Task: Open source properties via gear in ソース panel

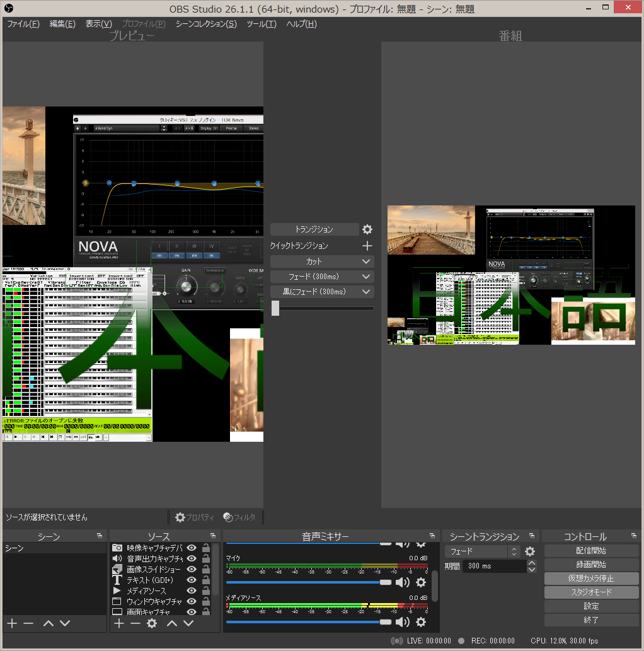Action: click(152, 623)
